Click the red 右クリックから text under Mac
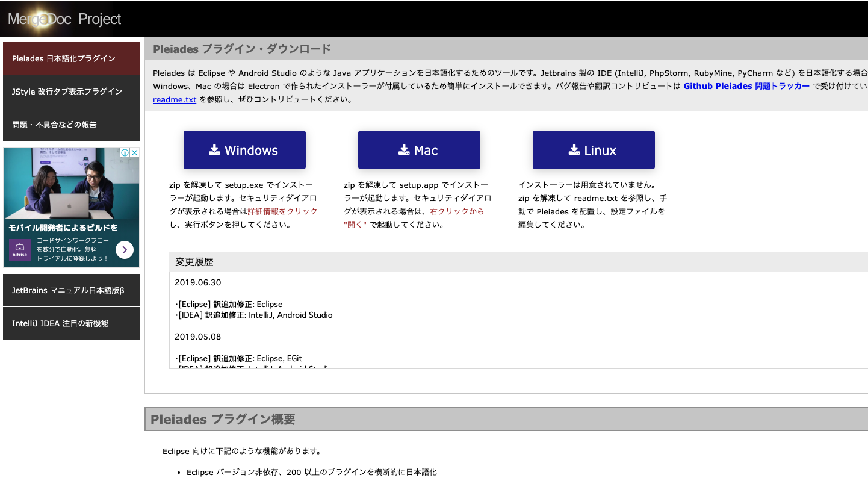The width and height of the screenshot is (868, 478). click(456, 211)
